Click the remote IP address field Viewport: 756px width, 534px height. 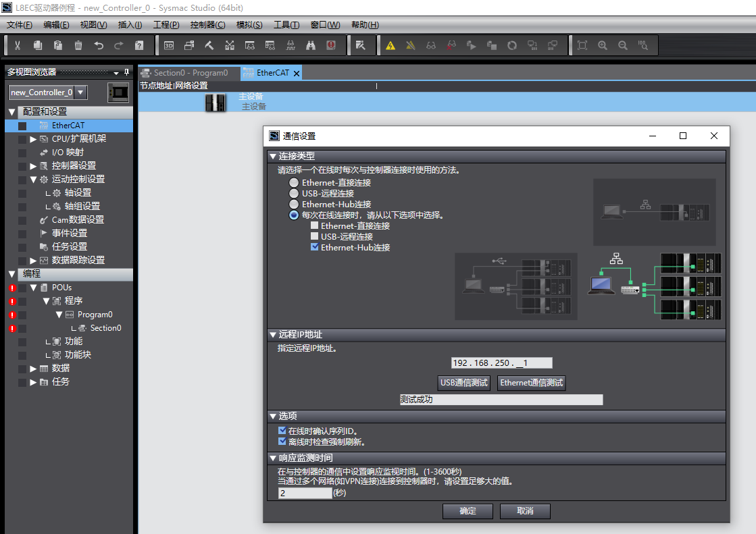coord(501,363)
